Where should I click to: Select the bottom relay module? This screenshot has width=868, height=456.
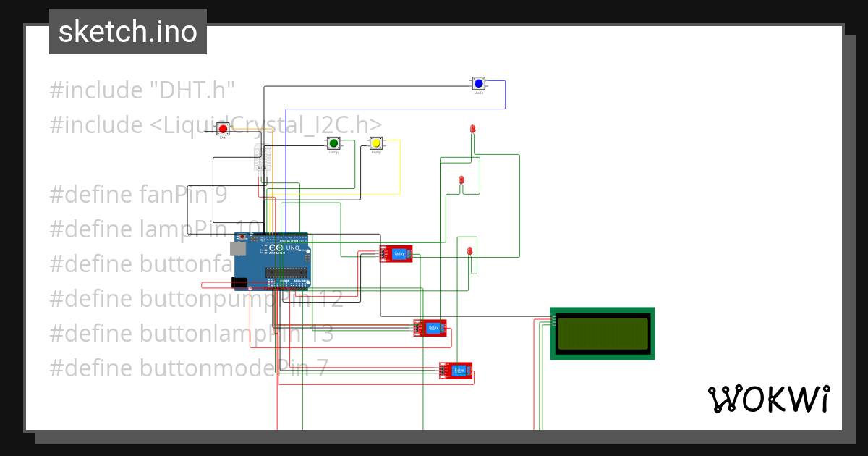[457, 369]
